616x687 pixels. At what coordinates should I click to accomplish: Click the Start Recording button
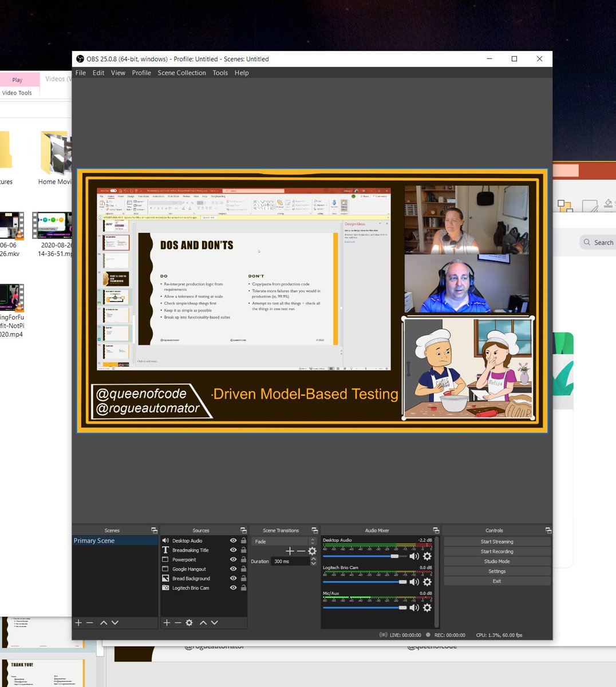[x=497, y=551]
